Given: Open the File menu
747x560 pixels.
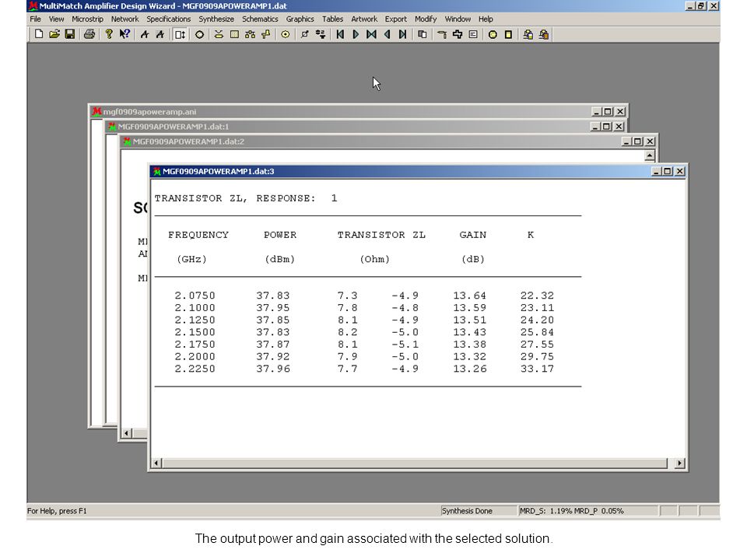Looking at the screenshot, I should pos(35,19).
